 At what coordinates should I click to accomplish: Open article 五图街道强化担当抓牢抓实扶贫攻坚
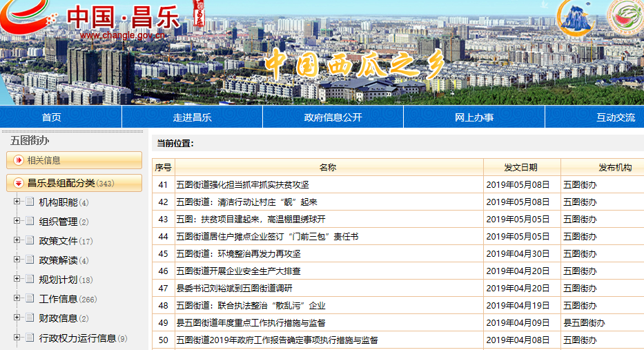tap(242, 185)
